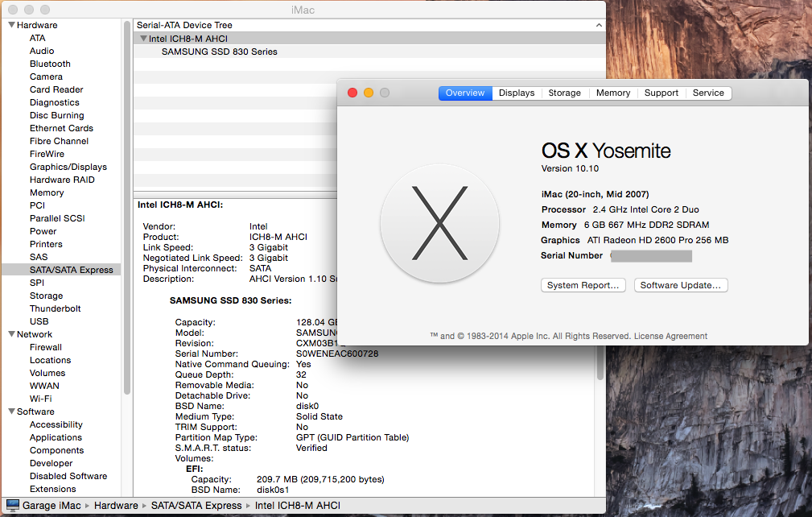This screenshot has height=517, width=812.
Task: Select WWAN under Network
Action: (x=44, y=386)
